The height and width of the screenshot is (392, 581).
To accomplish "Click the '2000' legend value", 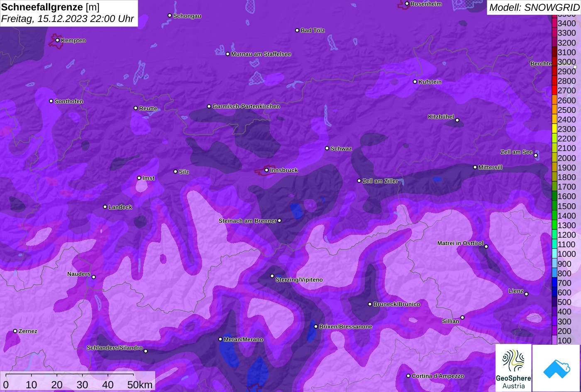I will point(567,158).
